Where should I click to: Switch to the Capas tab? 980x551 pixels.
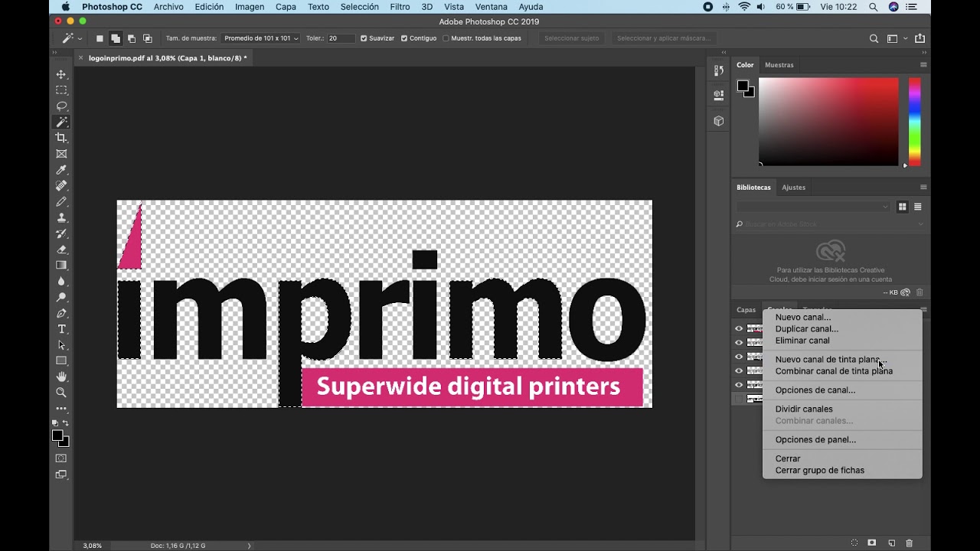(746, 310)
